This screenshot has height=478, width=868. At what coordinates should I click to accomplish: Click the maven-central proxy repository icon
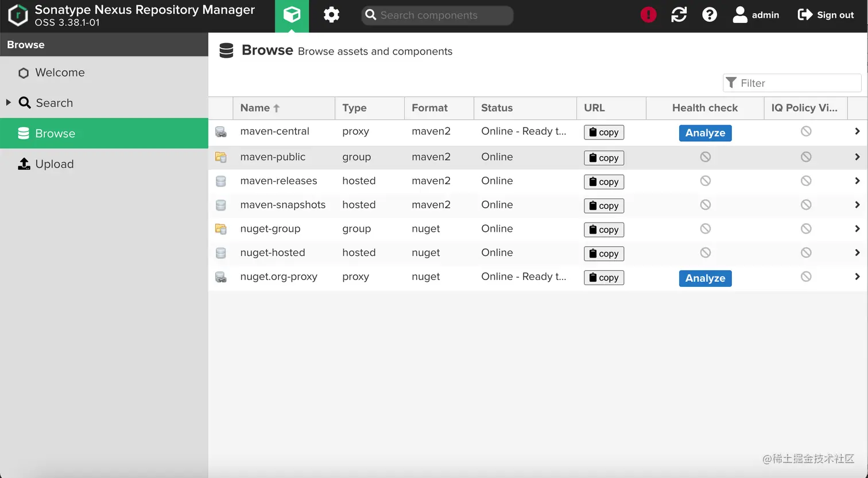tap(220, 132)
